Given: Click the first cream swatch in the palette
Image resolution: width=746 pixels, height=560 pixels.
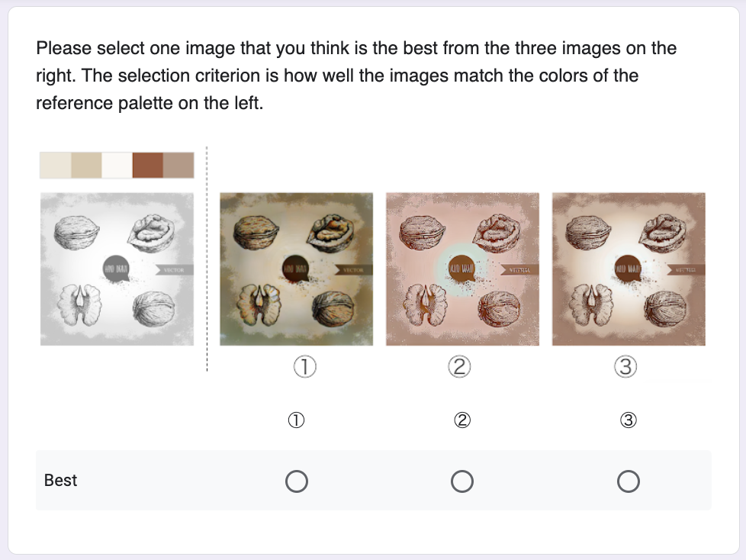Looking at the screenshot, I should click(55, 165).
